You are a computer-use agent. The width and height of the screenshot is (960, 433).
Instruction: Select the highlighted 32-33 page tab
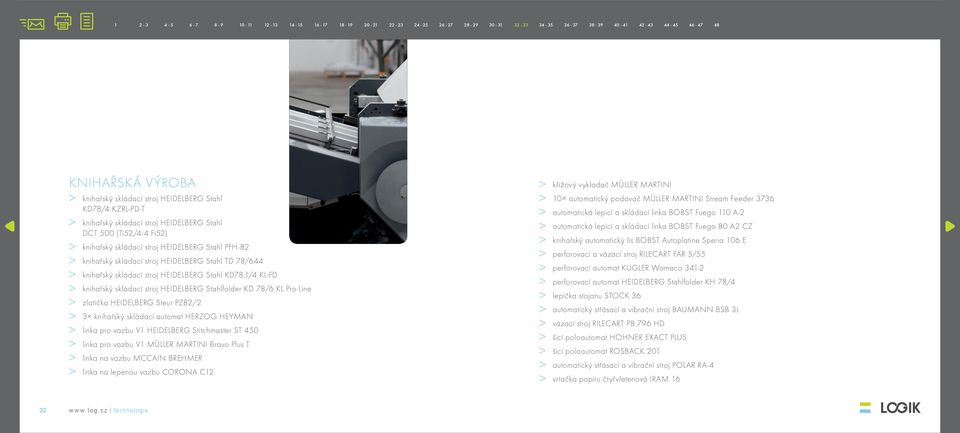coord(521,25)
